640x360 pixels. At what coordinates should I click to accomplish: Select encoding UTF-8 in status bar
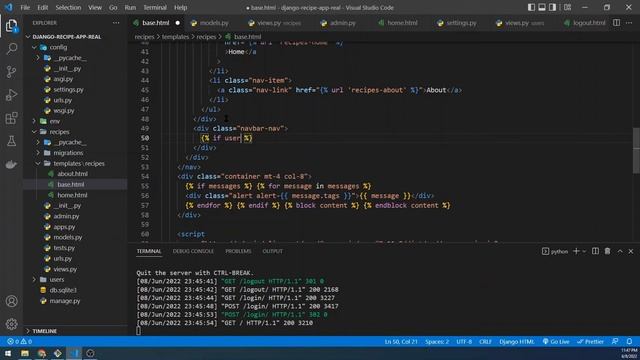tap(464, 341)
